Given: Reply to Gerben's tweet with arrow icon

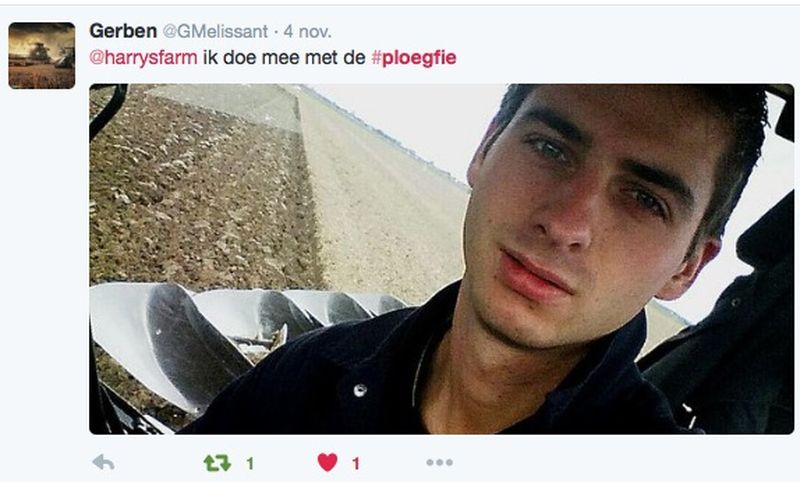Looking at the screenshot, I should point(104,463).
